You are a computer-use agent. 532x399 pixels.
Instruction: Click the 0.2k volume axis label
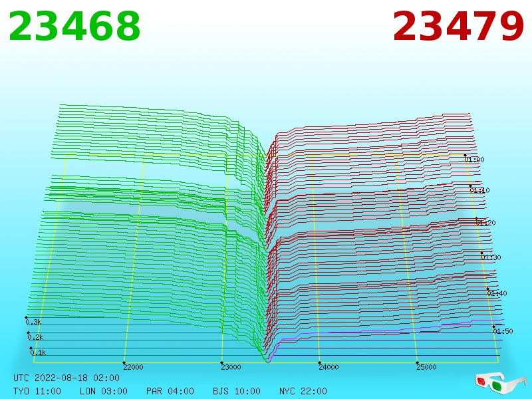click(35, 337)
